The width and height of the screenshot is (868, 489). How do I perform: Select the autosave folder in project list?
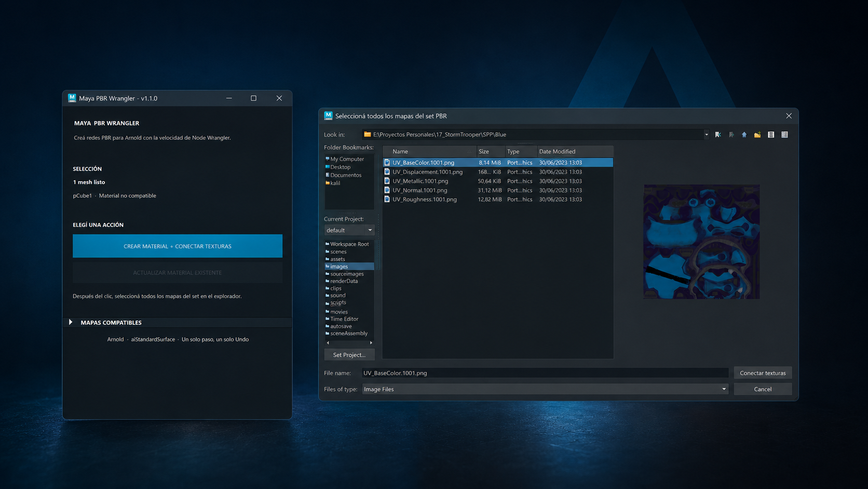coord(341,326)
